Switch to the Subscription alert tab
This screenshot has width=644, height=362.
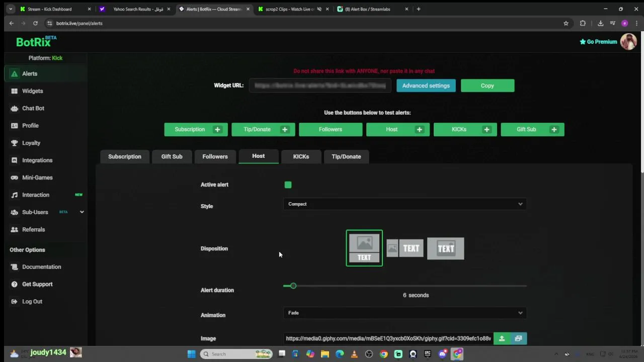(x=125, y=157)
